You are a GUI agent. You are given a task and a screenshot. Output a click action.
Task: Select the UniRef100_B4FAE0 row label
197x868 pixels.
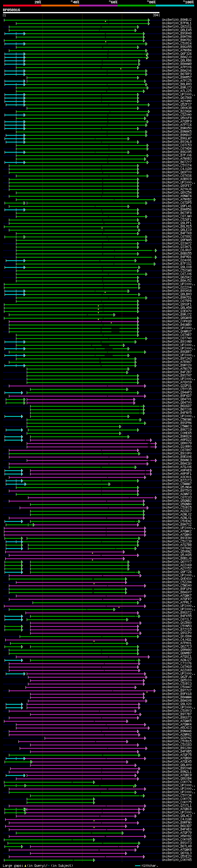pos(177,830)
